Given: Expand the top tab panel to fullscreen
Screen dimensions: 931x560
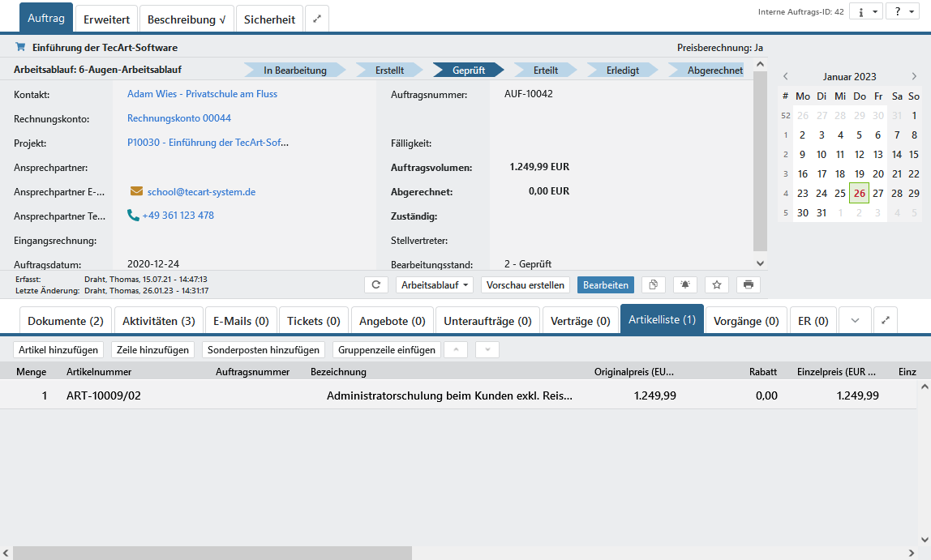Looking at the screenshot, I should coord(317,19).
